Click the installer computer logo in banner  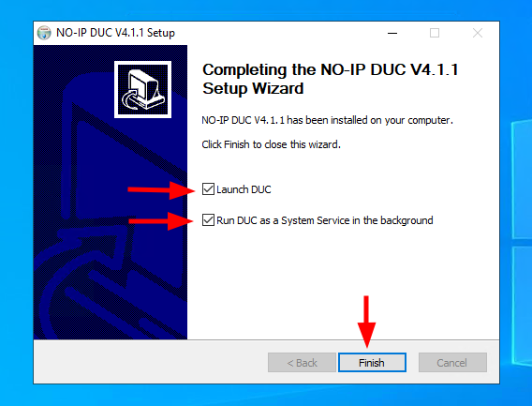(143, 89)
